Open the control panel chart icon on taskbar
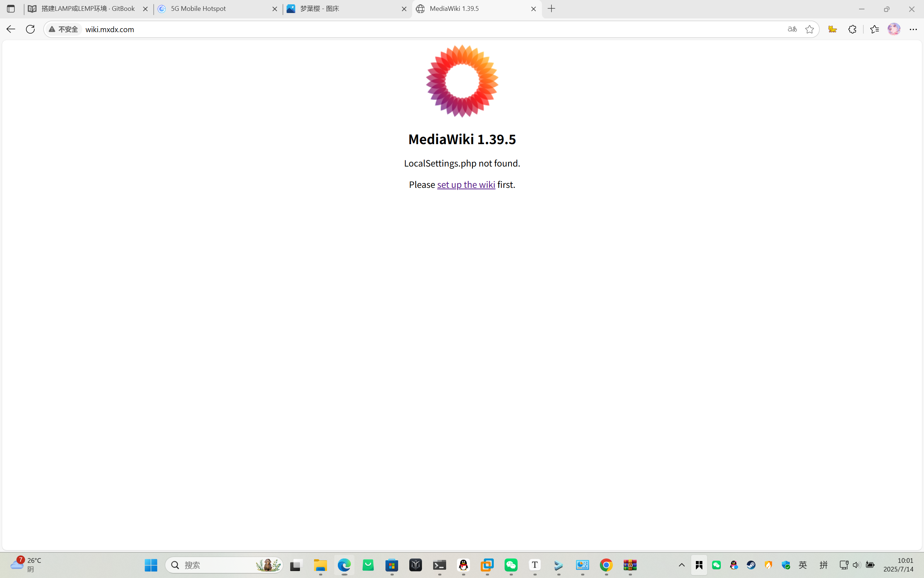 point(583,565)
